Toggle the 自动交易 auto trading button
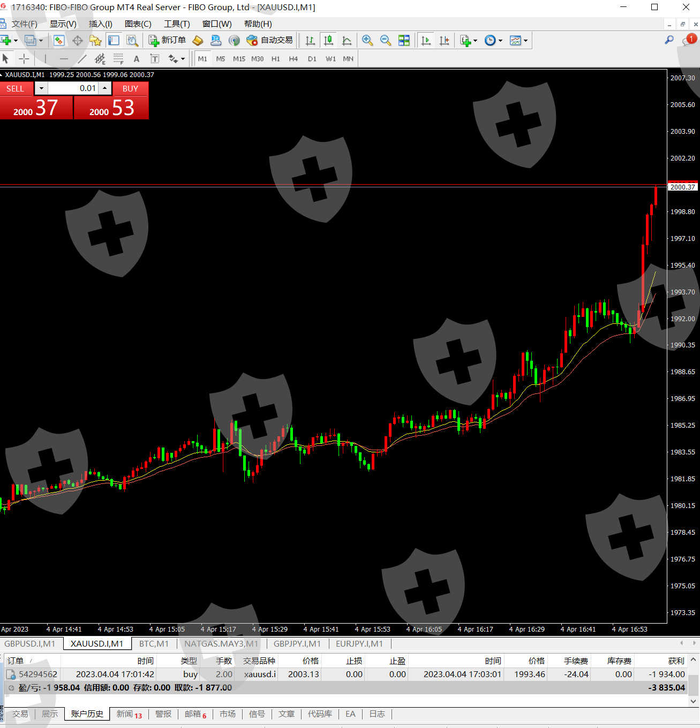 point(270,41)
